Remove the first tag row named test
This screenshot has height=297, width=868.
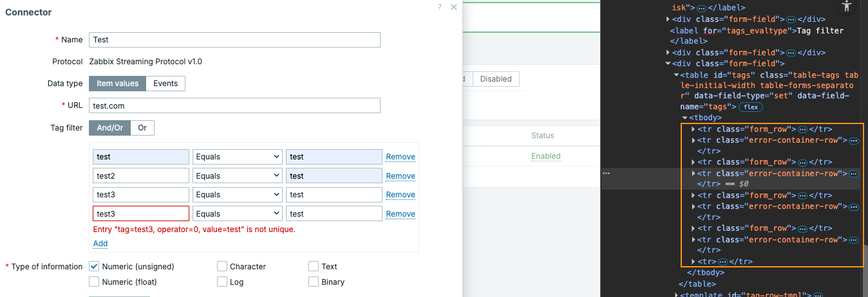[x=401, y=157]
